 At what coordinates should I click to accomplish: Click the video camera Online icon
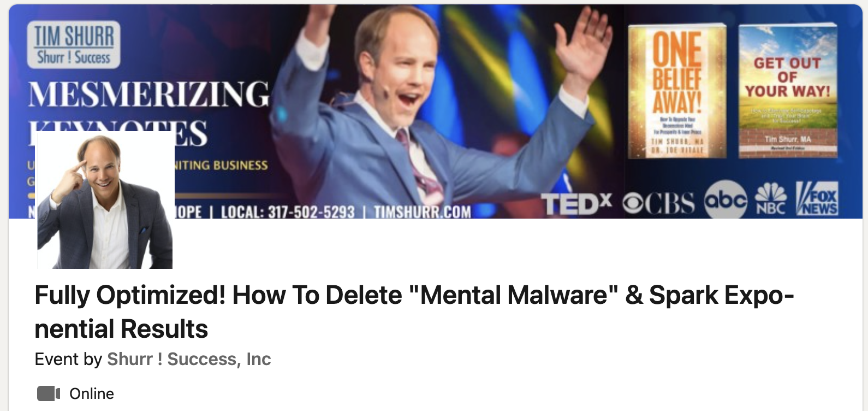click(49, 394)
